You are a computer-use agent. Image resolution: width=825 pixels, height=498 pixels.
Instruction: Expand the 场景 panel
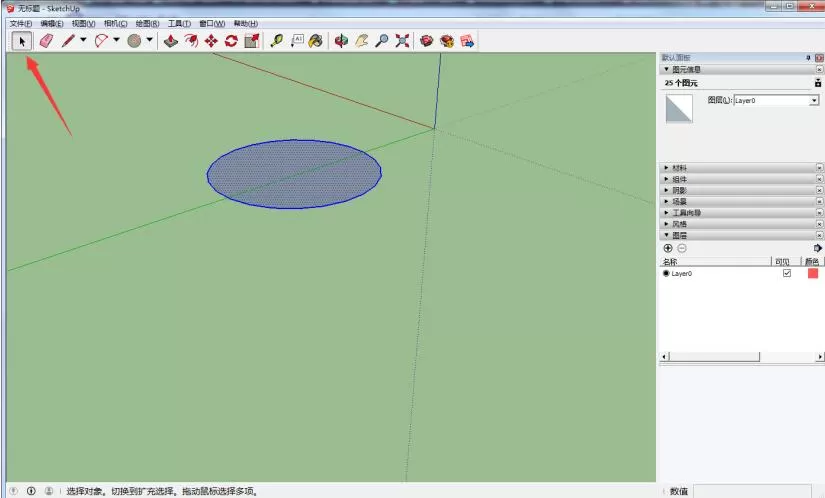(x=667, y=201)
